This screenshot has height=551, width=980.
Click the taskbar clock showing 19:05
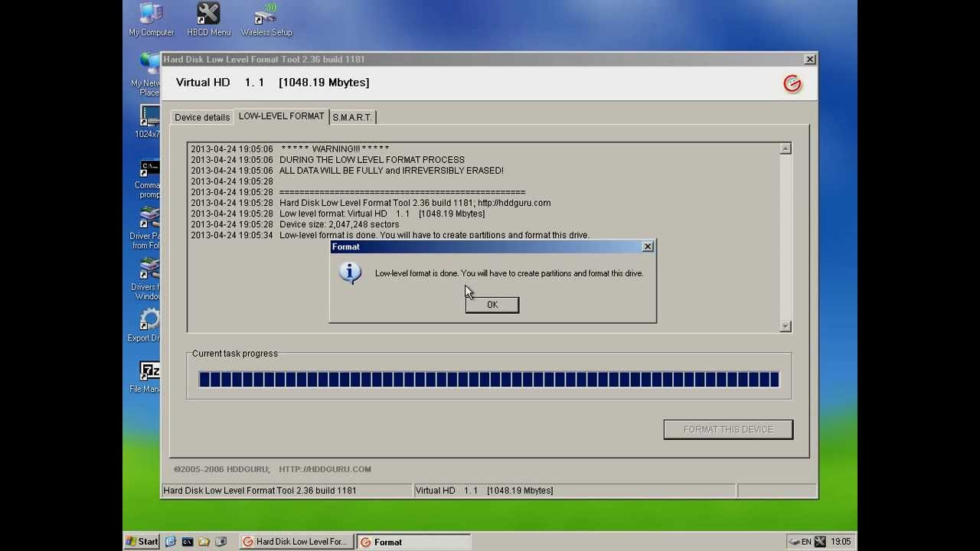(841, 542)
